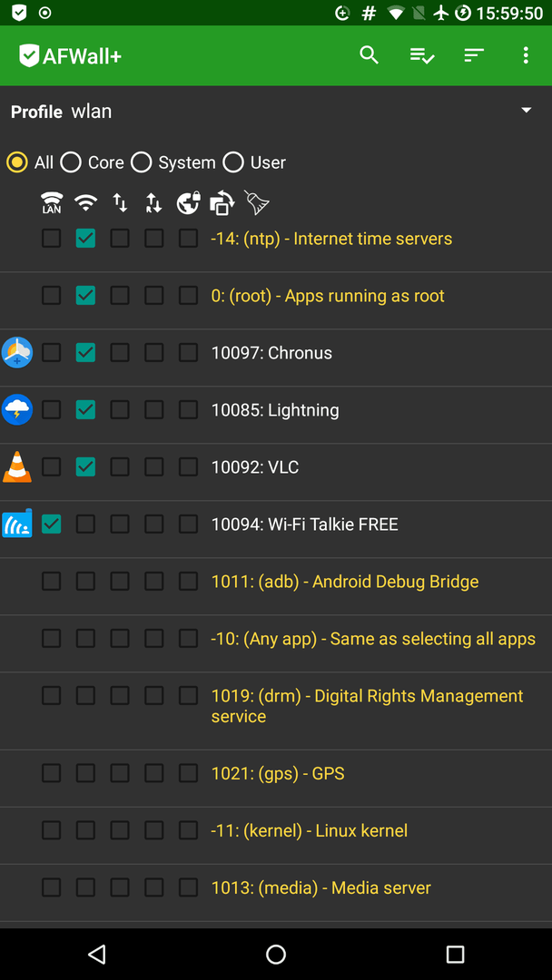Tap '10094: Wi-Fi Talkie FREE' entry
Screen dimensions: 552x980
pos(304,524)
